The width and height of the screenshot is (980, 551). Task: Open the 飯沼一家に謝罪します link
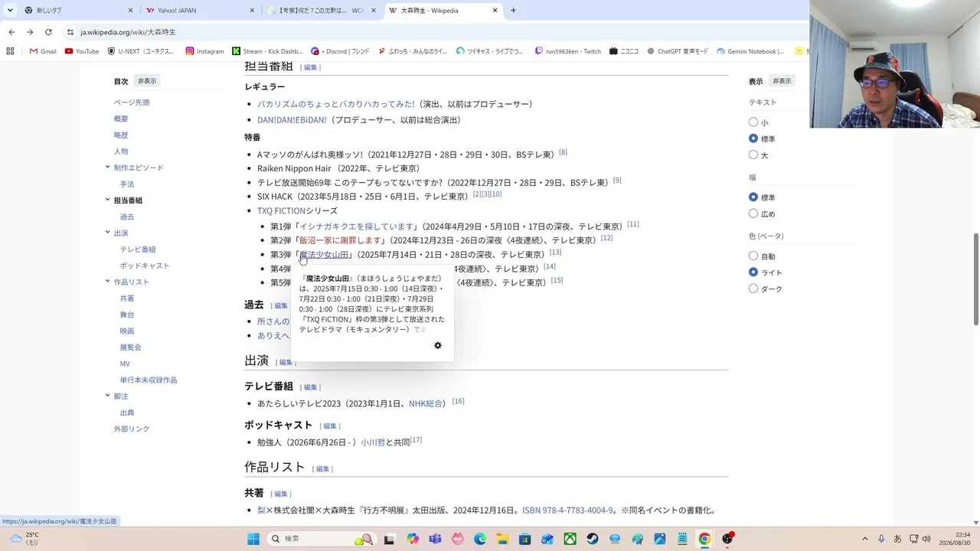point(340,240)
